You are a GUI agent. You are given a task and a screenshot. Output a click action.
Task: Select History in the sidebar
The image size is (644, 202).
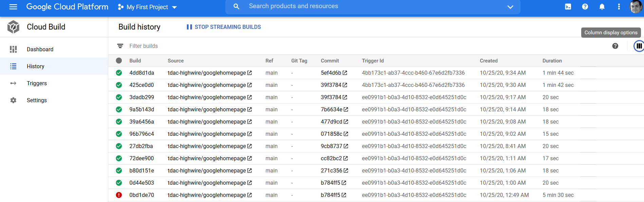click(54, 66)
